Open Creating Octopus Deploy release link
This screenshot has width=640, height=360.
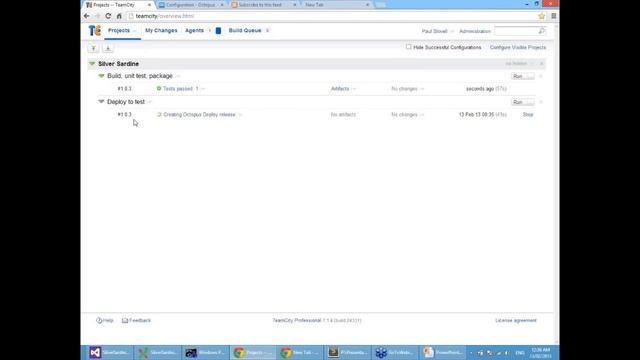[x=199, y=115]
